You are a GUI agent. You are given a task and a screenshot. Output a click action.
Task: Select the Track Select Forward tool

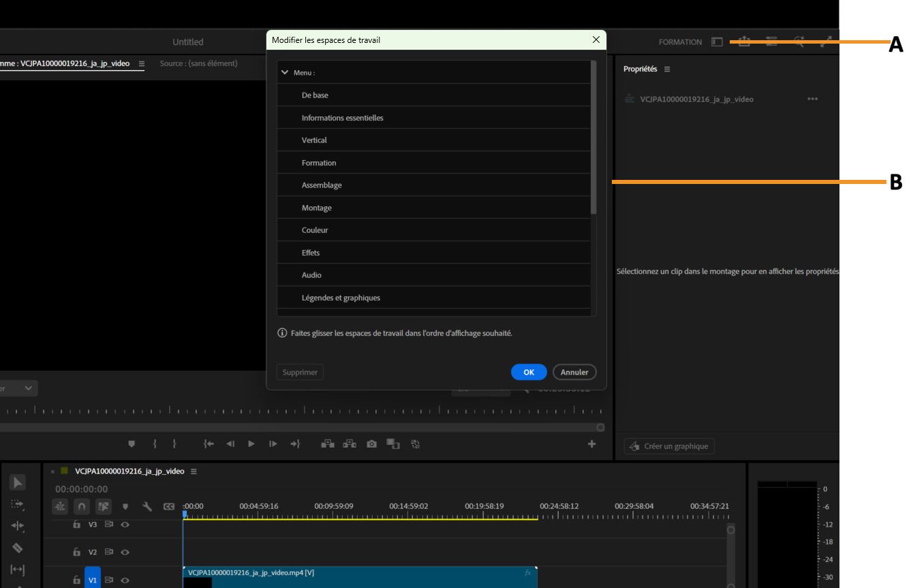(x=18, y=504)
